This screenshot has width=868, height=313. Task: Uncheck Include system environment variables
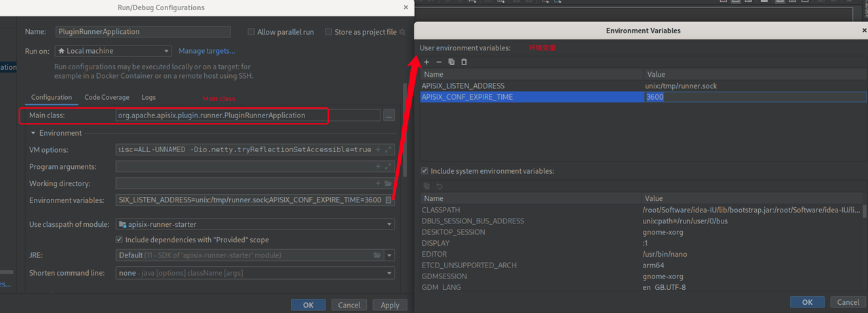[x=425, y=171]
